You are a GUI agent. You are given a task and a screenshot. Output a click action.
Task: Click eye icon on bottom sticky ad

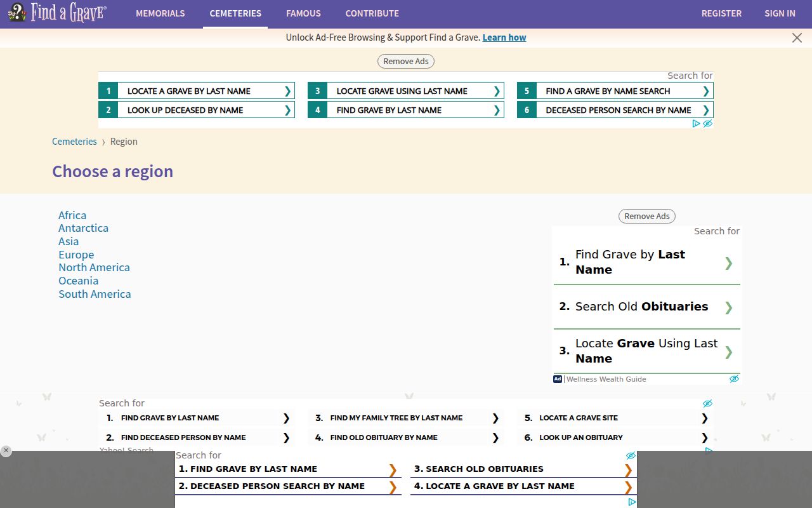point(631,456)
